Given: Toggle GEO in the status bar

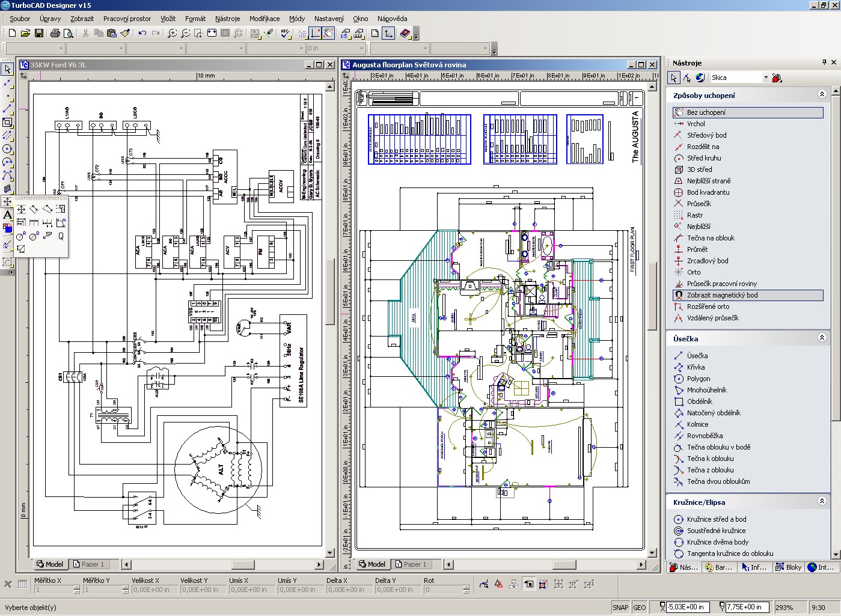Looking at the screenshot, I should click(640, 607).
